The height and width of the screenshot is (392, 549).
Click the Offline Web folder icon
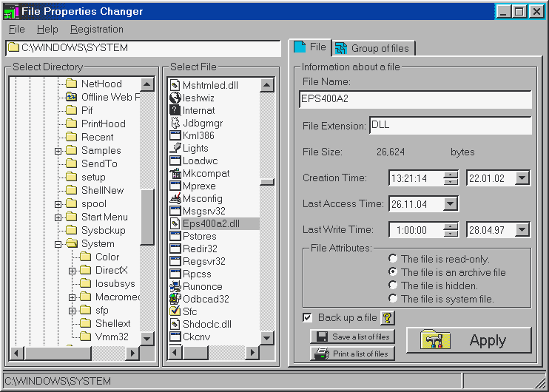[x=72, y=97]
